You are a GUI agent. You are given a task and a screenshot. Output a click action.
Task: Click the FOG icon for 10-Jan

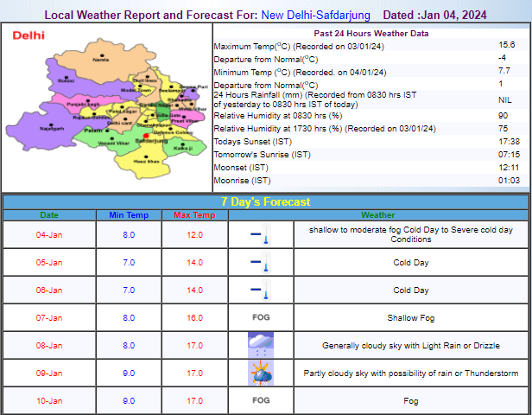coord(261,400)
